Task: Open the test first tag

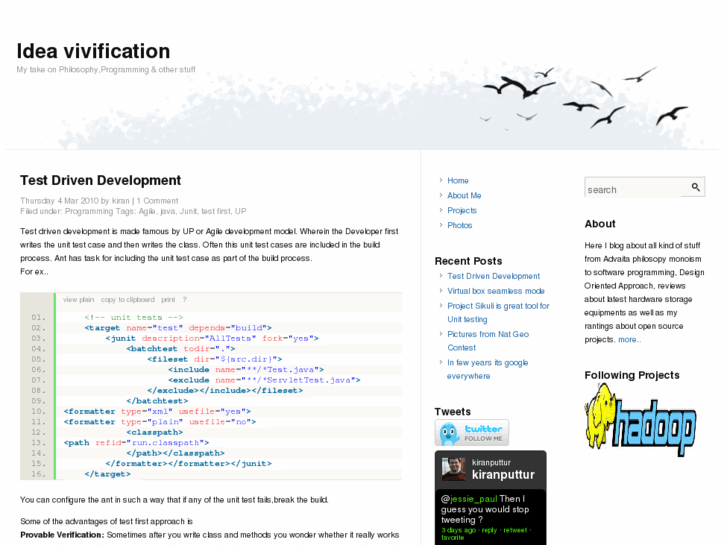Action: 216,212
